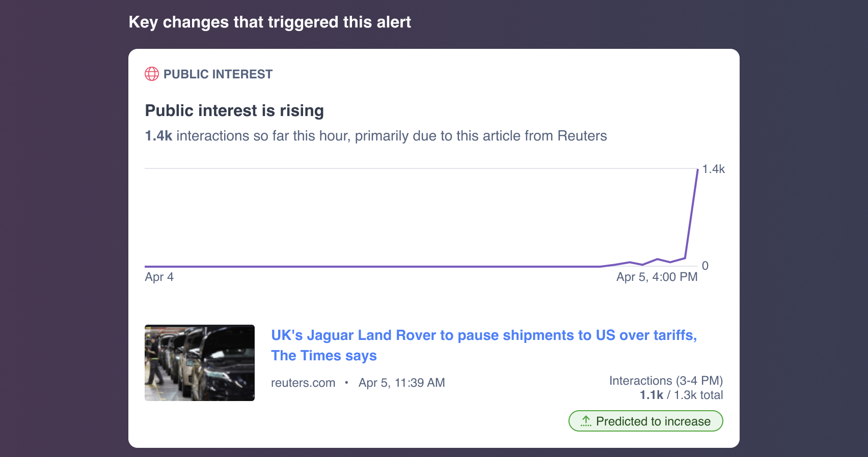This screenshot has width=868, height=457.
Task: Click the small bumps before the chart spike
Action: coord(657,260)
